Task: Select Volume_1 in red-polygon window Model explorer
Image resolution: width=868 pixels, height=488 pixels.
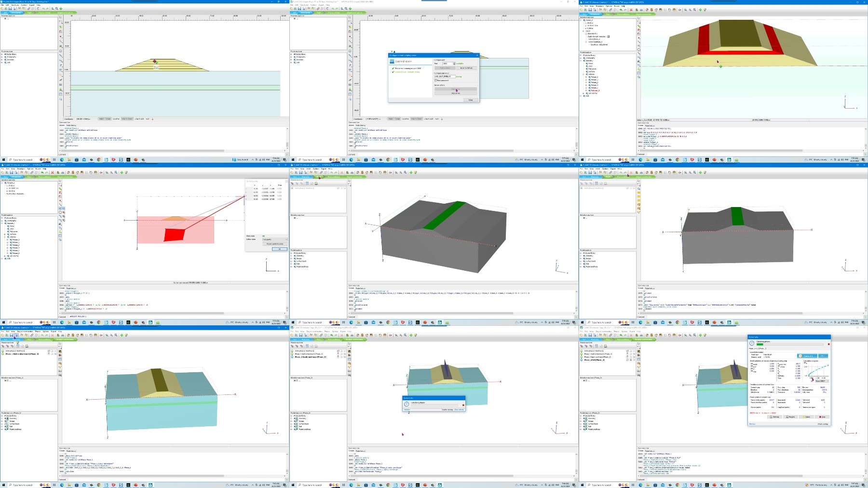Action: tap(16, 239)
